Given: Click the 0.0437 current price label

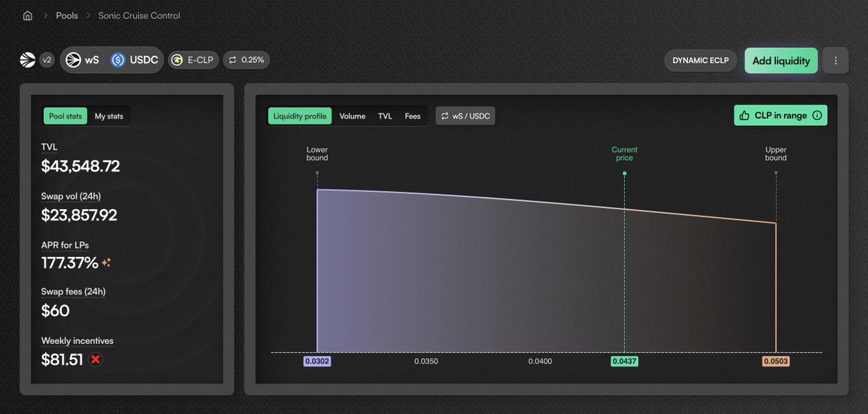Looking at the screenshot, I should pyautogui.click(x=624, y=360).
